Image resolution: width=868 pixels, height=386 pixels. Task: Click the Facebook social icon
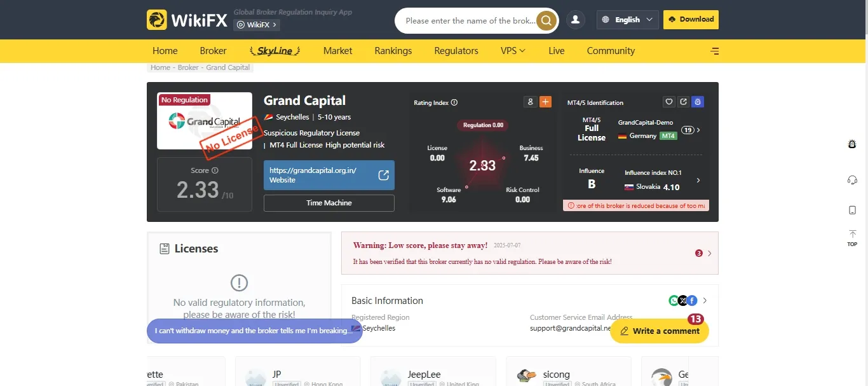[x=692, y=301]
